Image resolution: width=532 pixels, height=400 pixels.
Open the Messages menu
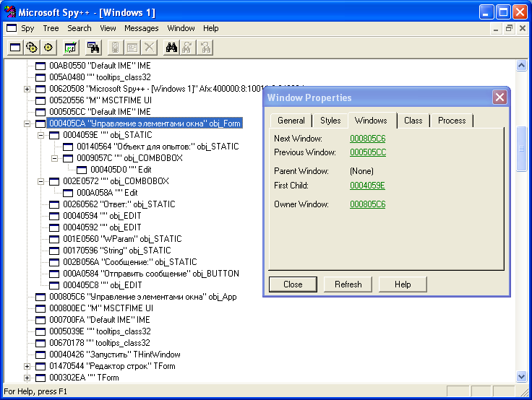141,28
